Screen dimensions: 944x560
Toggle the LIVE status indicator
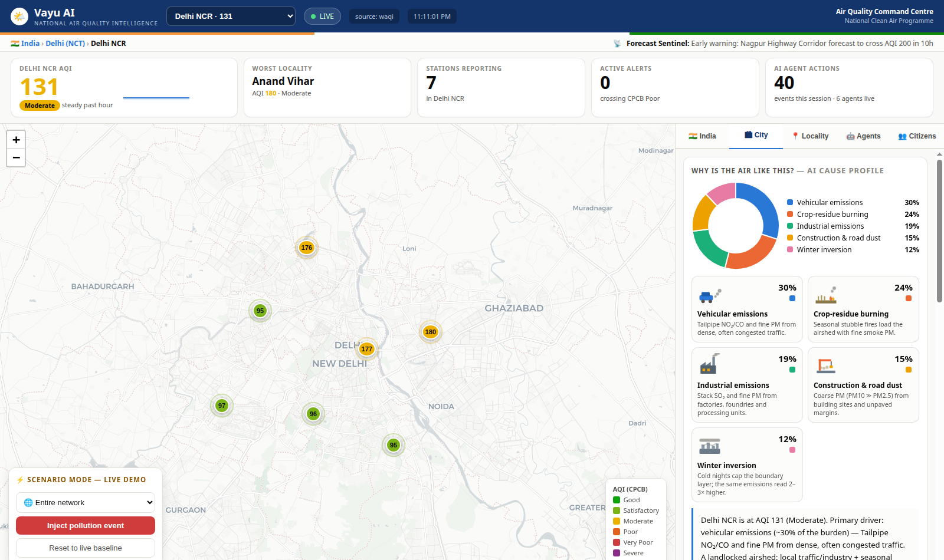(322, 17)
